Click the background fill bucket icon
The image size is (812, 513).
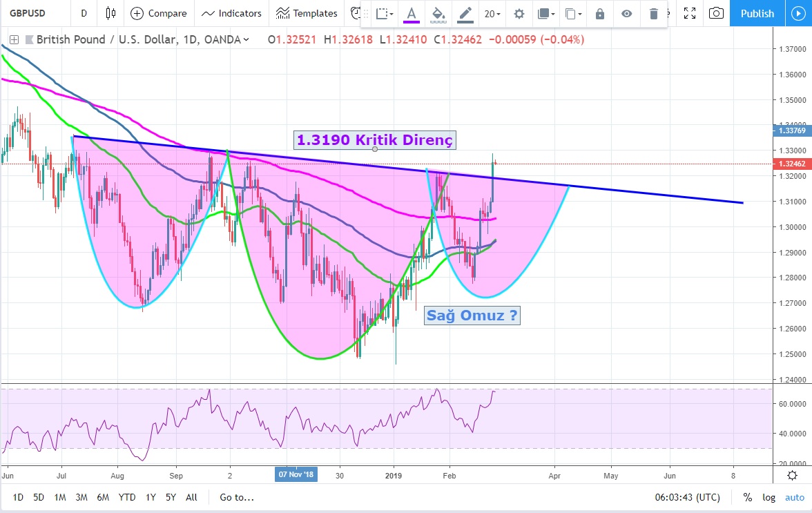[438, 14]
